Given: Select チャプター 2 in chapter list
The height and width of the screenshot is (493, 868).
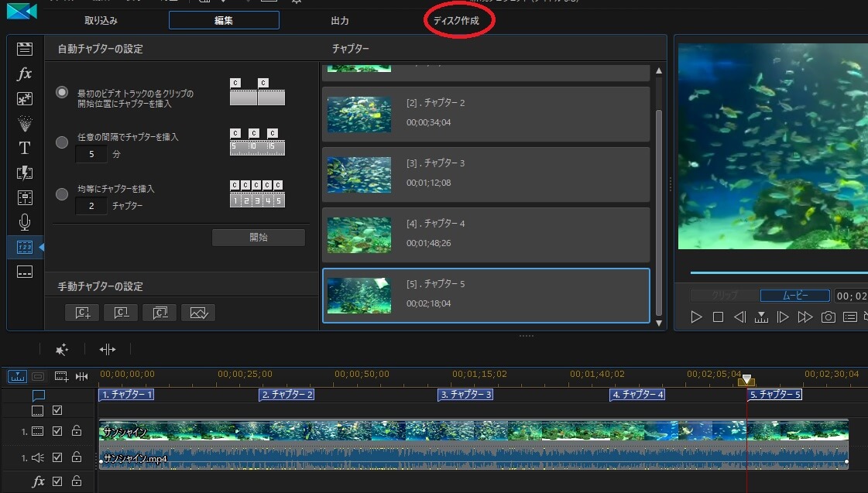Looking at the screenshot, I should point(486,114).
